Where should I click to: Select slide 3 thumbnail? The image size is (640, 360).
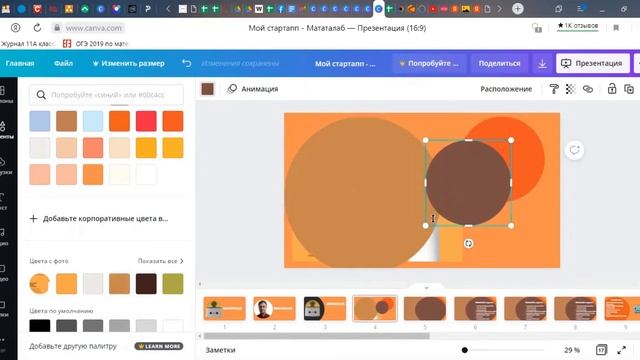324,309
